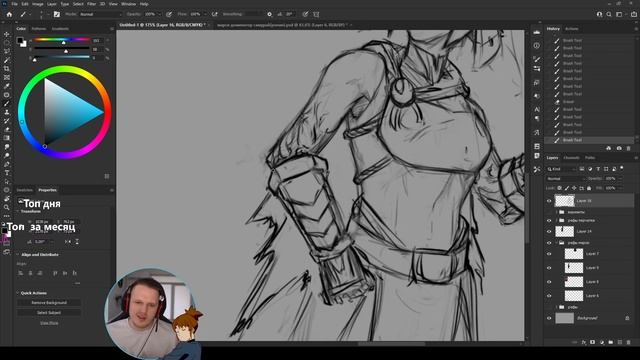Viewport: 640px width, 360px height.
Task: Open the smoothing options gear
Action: [x=269, y=14]
